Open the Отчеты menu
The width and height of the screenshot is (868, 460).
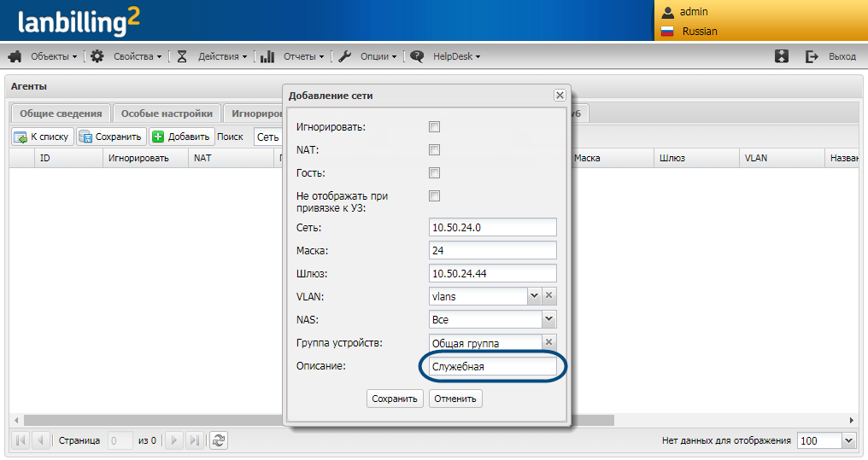(x=303, y=56)
